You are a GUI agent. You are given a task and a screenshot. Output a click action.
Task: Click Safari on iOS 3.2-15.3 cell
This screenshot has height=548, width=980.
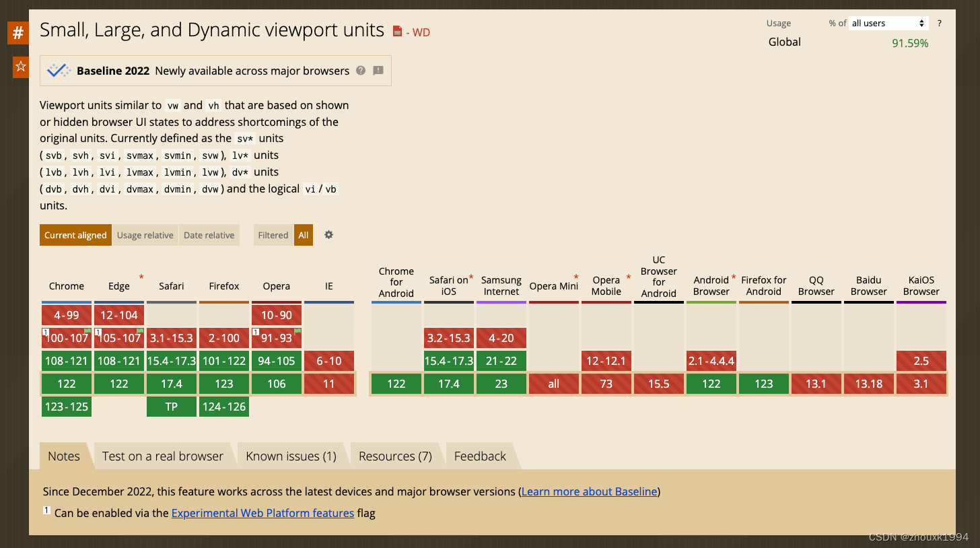[x=449, y=338]
